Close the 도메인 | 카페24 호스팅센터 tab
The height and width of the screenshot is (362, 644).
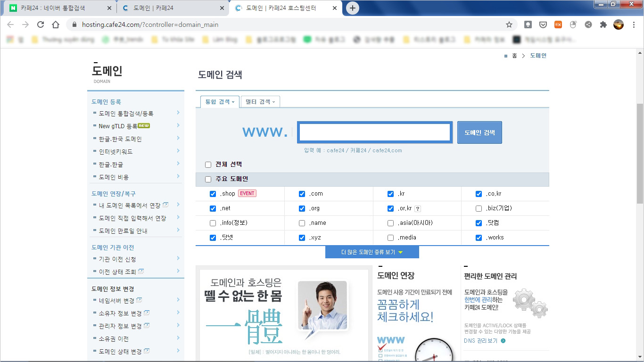click(334, 8)
